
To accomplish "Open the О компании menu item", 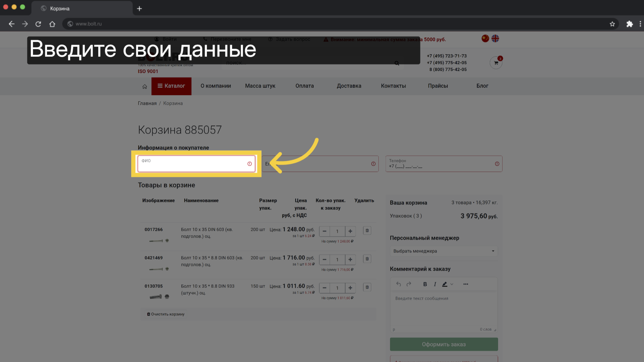I will (216, 86).
